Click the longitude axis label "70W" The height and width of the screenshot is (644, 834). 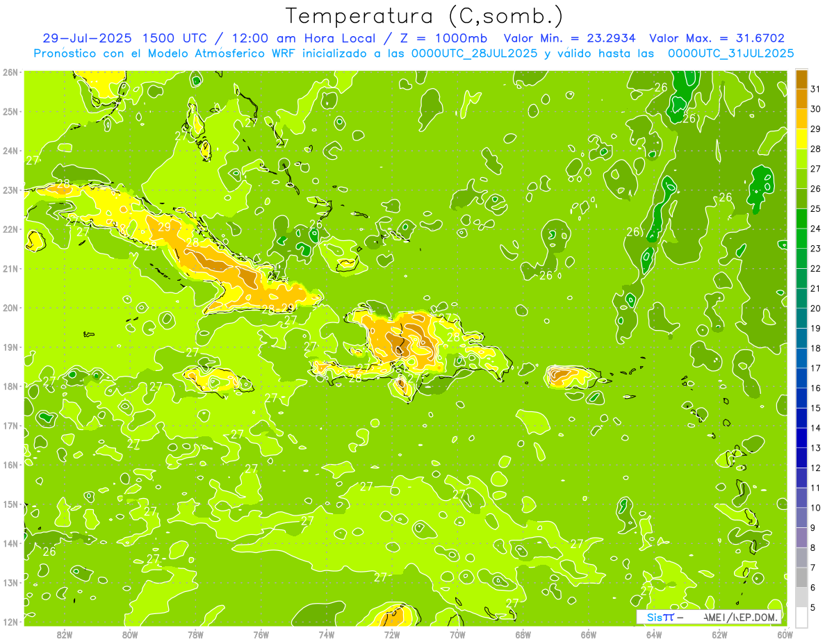tap(457, 634)
